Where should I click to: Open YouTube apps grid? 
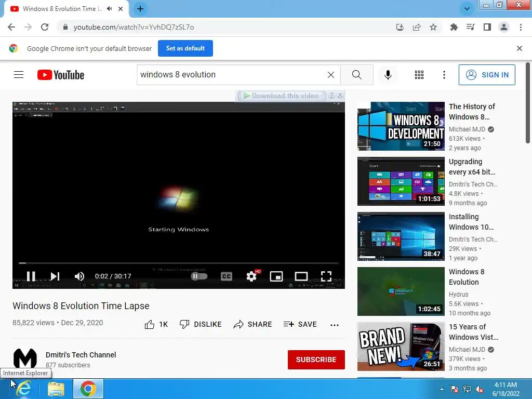pos(419,75)
